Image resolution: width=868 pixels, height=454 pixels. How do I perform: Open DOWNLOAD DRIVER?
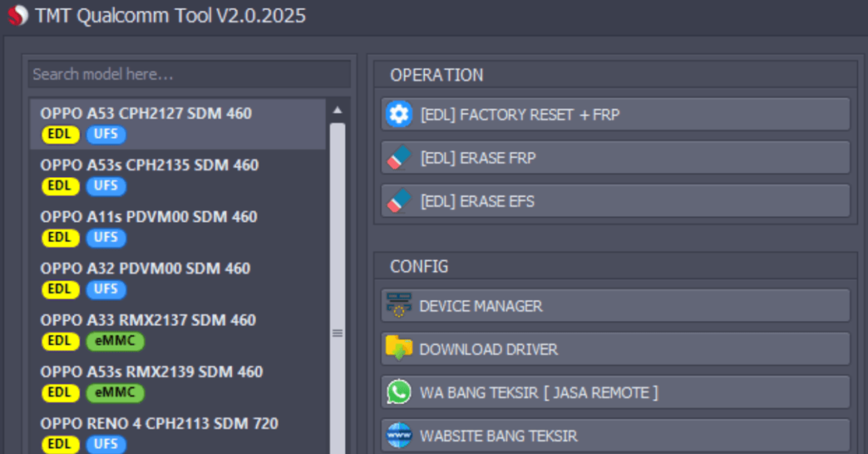pyautogui.click(x=615, y=349)
